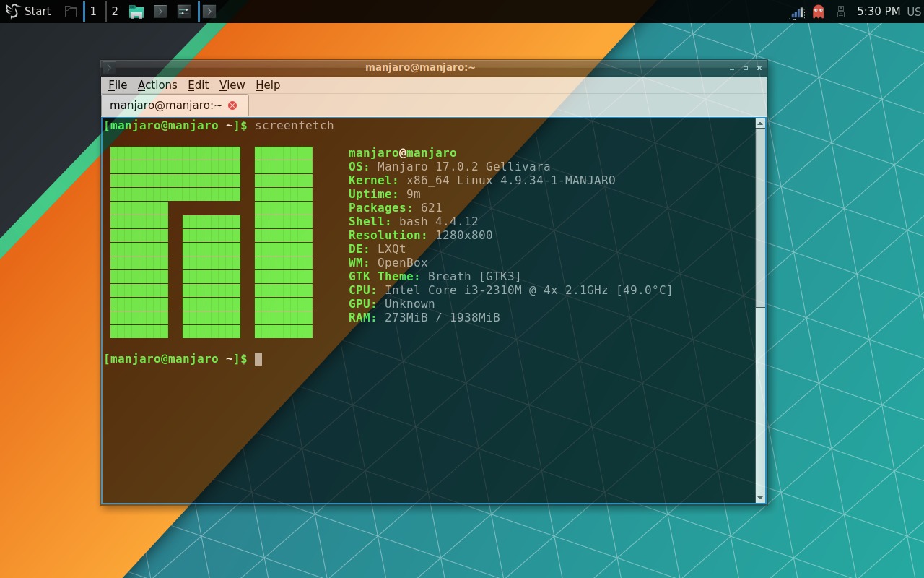924x578 pixels.
Task: Open the pacman update notifier ghost icon
Action: [819, 11]
